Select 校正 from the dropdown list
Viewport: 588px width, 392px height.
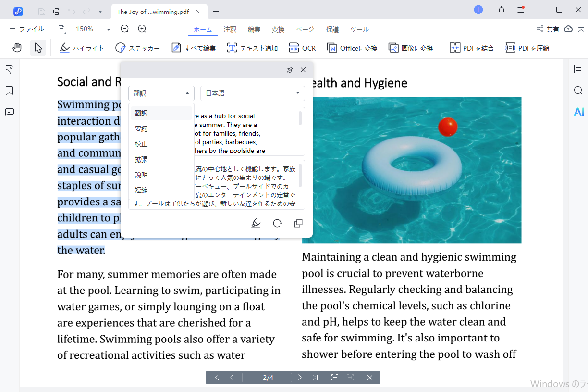[x=161, y=144]
